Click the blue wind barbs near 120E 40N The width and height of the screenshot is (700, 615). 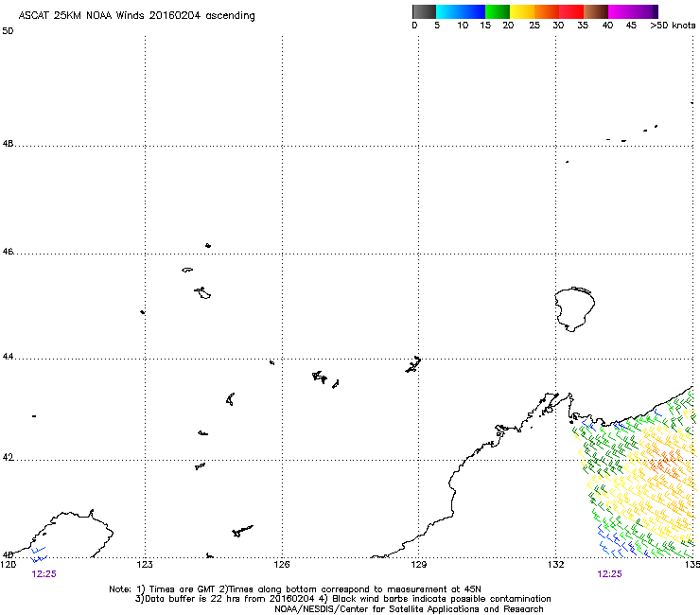[39, 553]
